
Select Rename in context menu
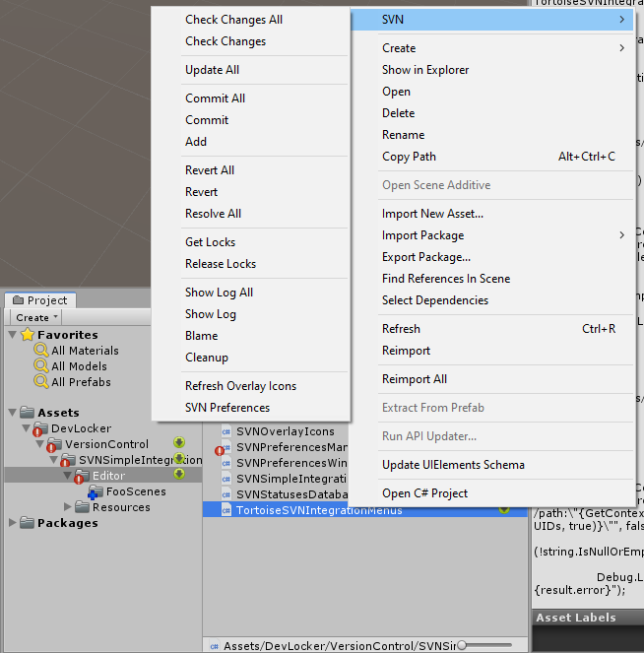[x=403, y=135]
